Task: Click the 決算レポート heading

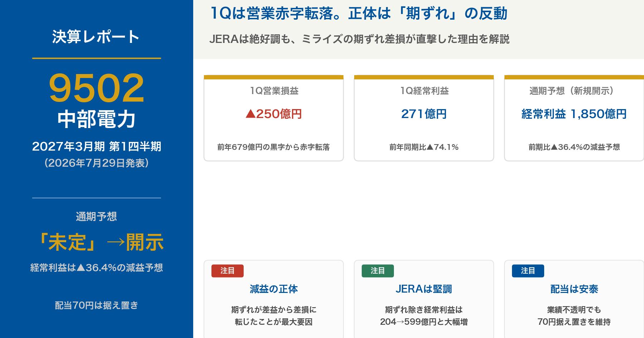Action: tap(96, 37)
